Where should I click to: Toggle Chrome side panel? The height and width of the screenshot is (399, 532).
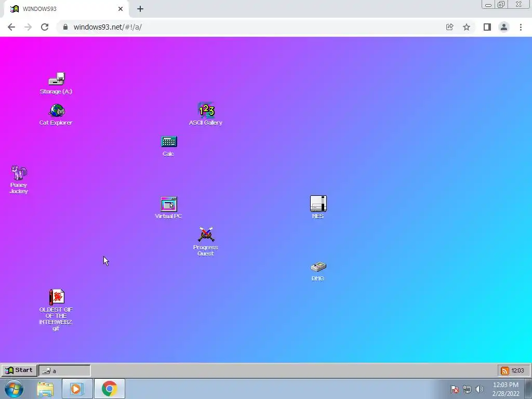click(x=487, y=27)
